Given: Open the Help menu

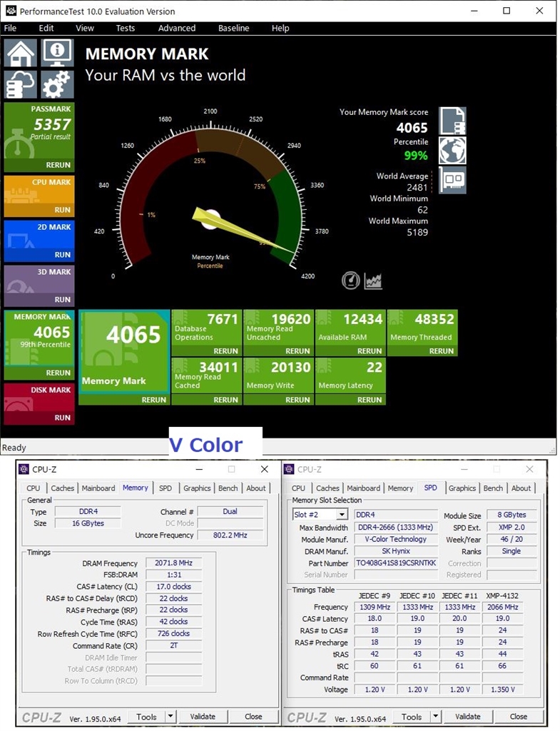Looking at the screenshot, I should point(280,28).
